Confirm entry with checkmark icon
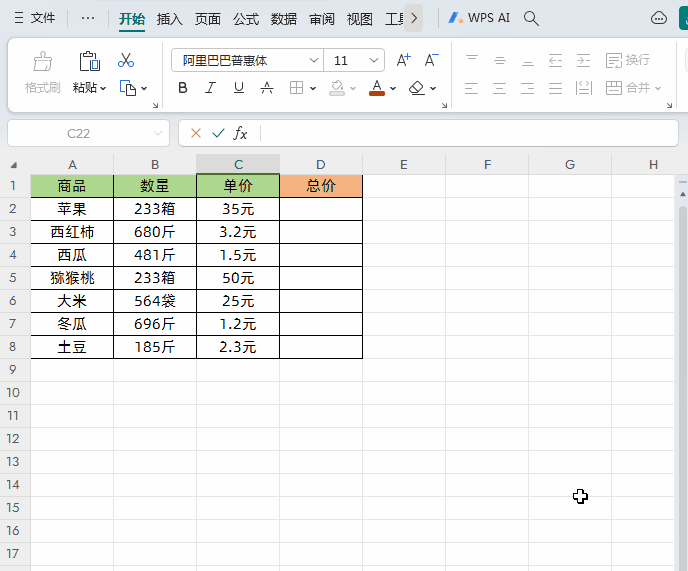688x571 pixels. click(218, 133)
